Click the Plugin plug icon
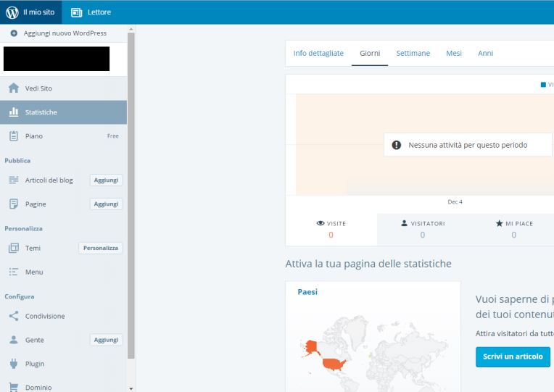554x392 pixels. pyautogui.click(x=13, y=364)
